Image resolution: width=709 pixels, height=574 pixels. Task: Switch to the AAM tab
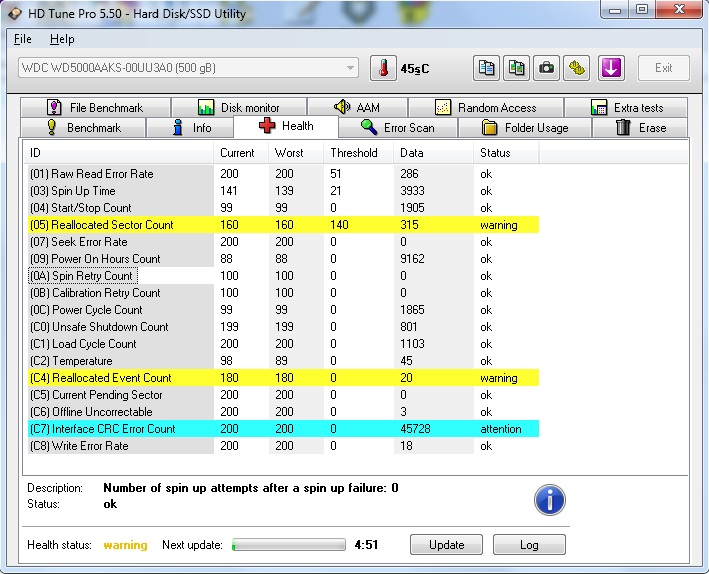tap(357, 108)
